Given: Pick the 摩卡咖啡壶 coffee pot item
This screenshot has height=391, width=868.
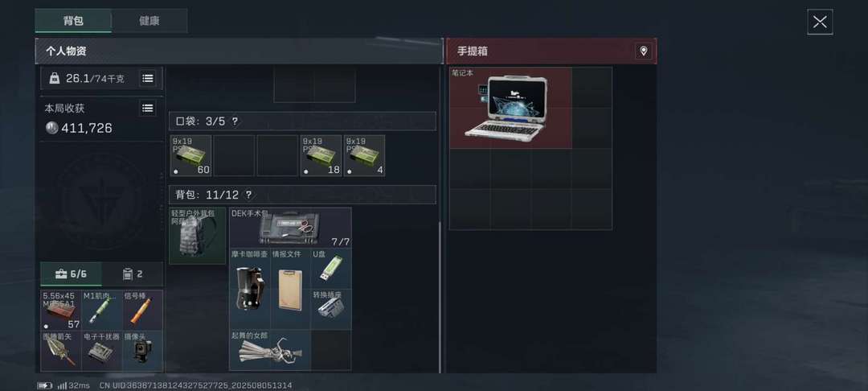Looking at the screenshot, I should (250, 289).
